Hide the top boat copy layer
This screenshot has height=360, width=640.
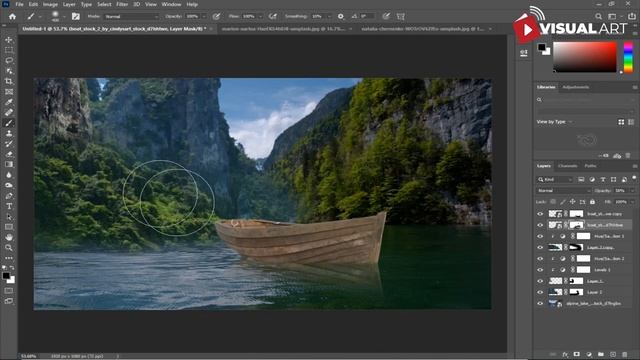540,214
